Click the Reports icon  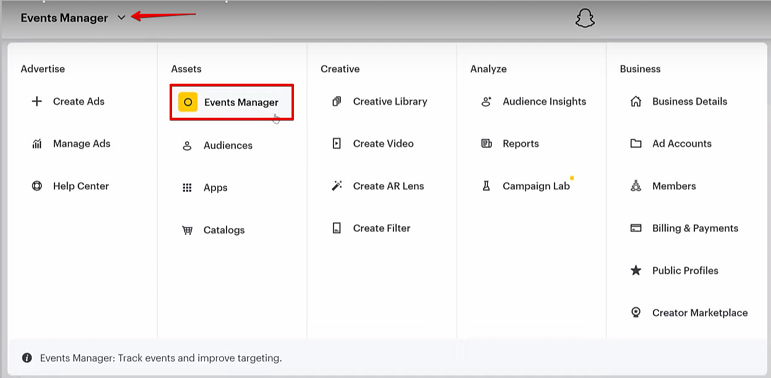486,144
